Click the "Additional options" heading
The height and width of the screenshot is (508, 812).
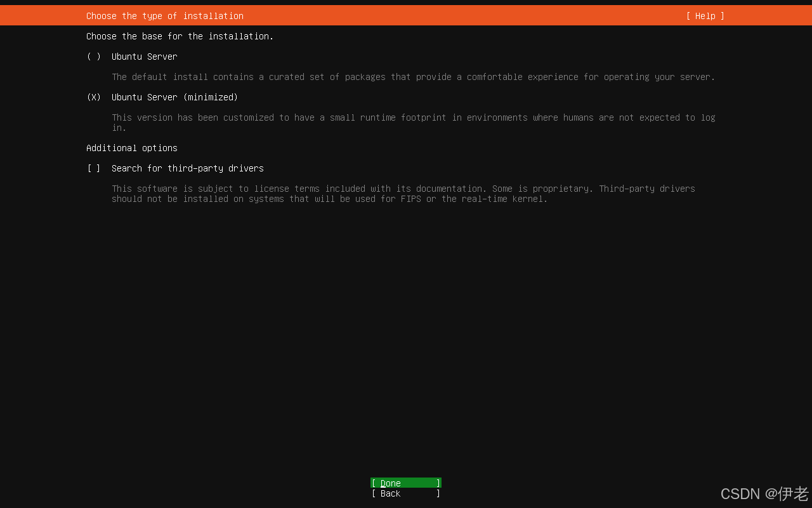pyautogui.click(x=132, y=148)
